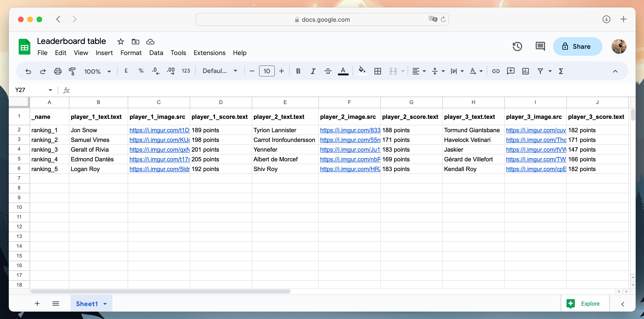The image size is (644, 319).
Task: Insert link with chain icon
Action: [x=496, y=71]
